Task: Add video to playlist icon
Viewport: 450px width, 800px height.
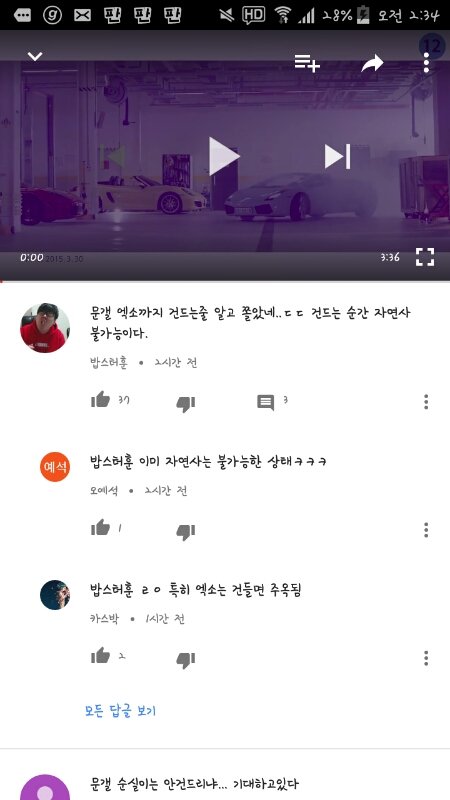Action: pos(307,63)
